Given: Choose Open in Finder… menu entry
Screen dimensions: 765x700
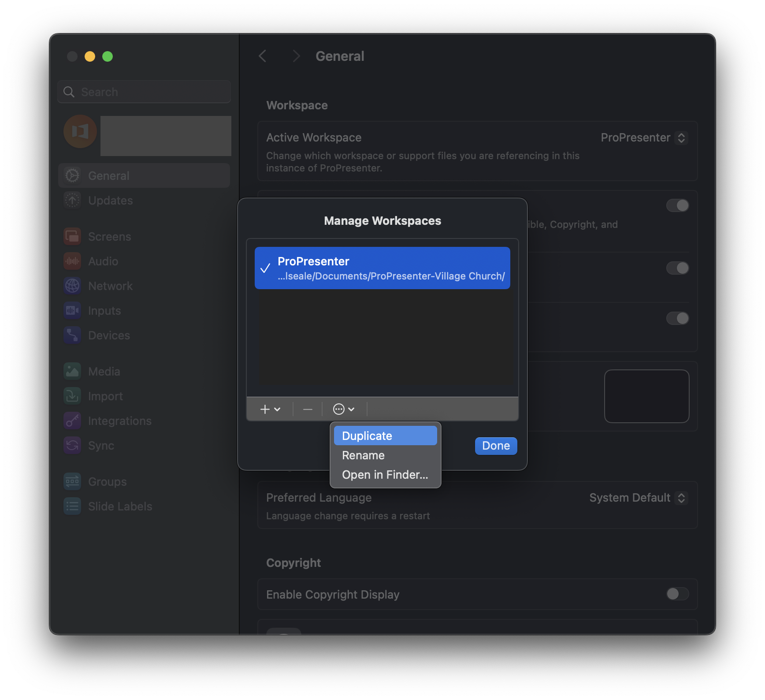Looking at the screenshot, I should click(385, 475).
